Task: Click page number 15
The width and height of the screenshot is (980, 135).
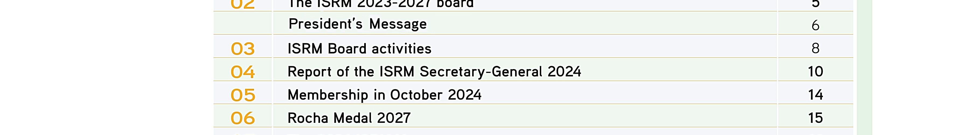Action: point(815,118)
